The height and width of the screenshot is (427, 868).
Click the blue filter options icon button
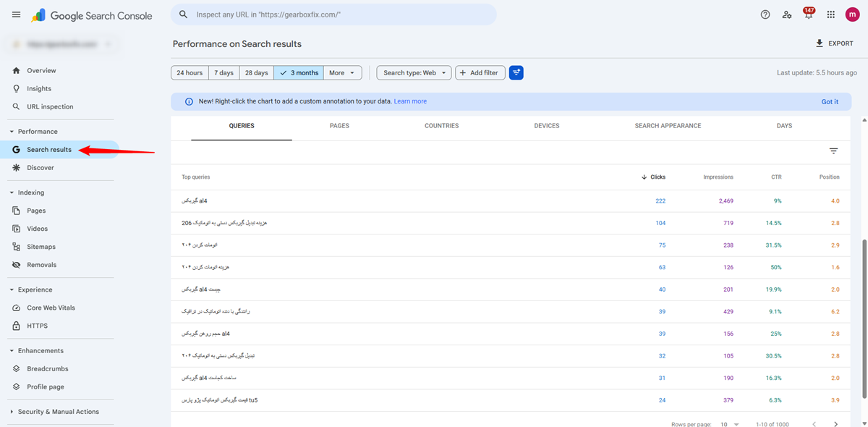pyautogui.click(x=516, y=73)
